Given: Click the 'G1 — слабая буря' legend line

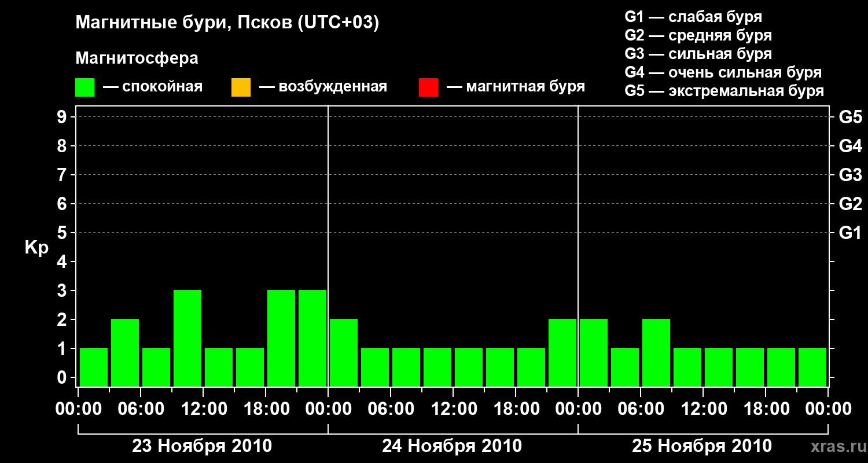Looking at the screenshot, I should pyautogui.click(x=693, y=16).
